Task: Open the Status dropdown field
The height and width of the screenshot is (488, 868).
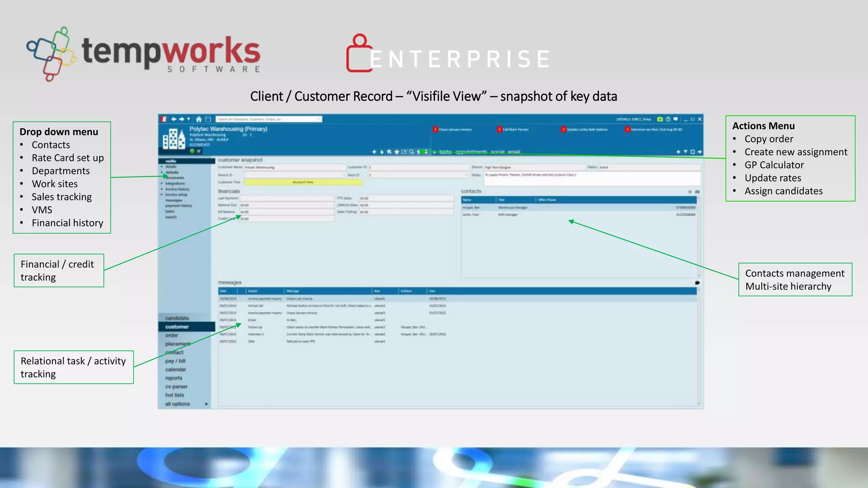Action: [x=649, y=167]
